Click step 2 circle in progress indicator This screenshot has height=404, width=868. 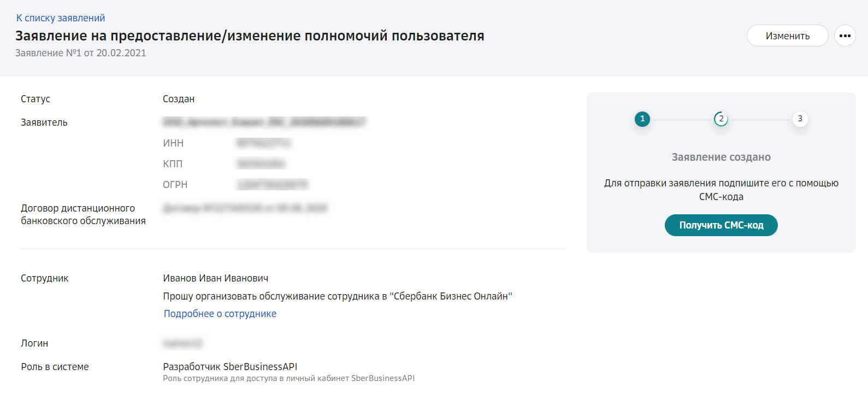721,119
